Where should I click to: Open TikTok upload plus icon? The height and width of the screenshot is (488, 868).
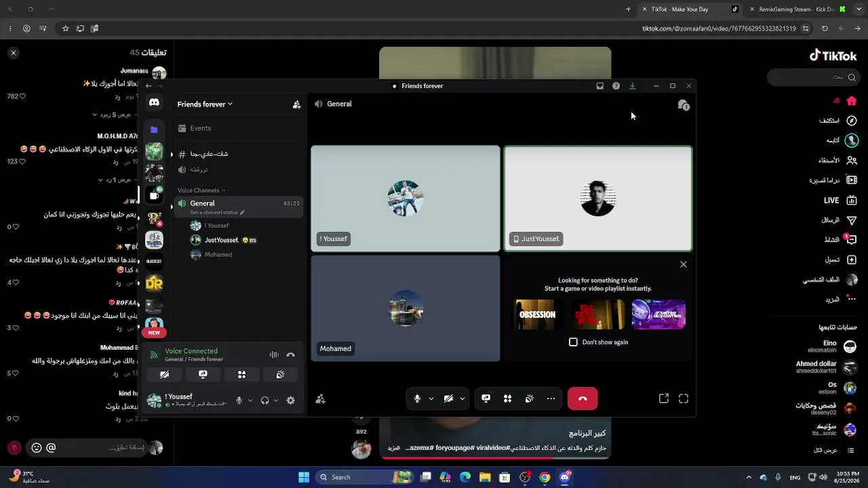[852, 260]
